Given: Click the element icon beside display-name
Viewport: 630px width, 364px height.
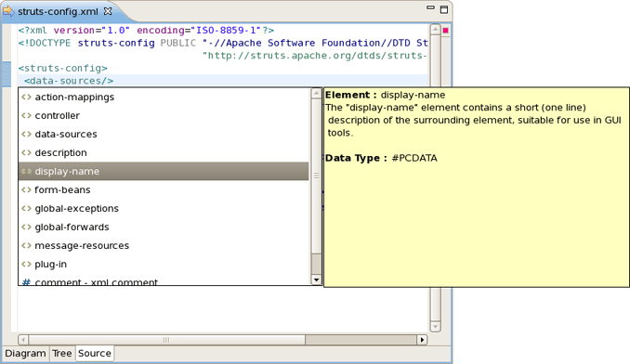Looking at the screenshot, I should 27,172.
